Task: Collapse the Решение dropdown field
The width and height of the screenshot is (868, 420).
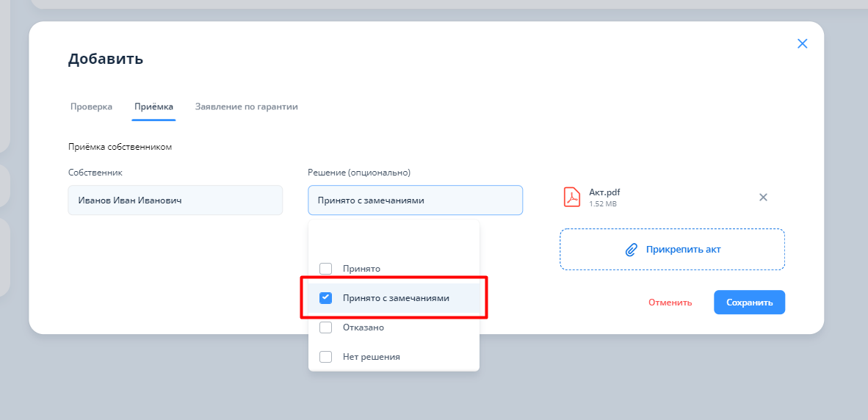Action: tap(415, 200)
